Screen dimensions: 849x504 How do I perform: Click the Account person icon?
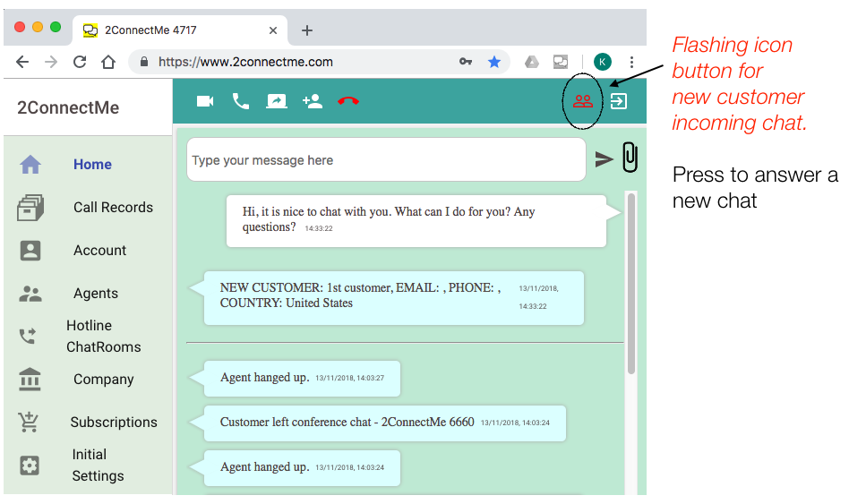pos(30,251)
